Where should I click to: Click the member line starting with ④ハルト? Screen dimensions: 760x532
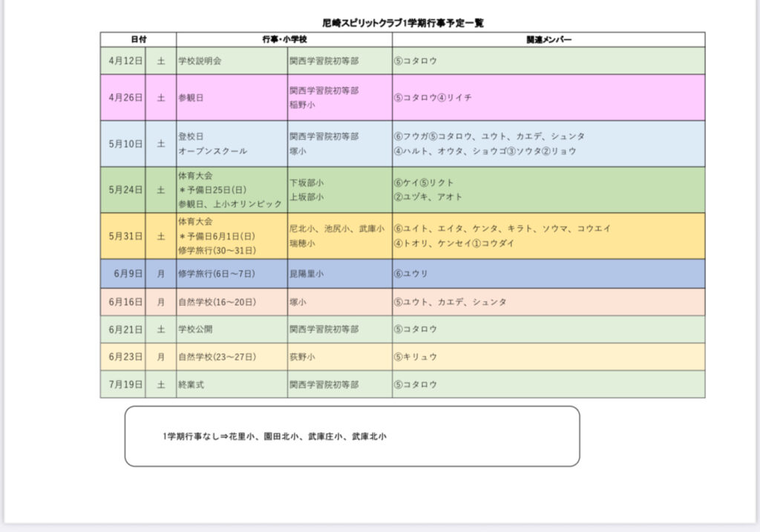coord(485,151)
